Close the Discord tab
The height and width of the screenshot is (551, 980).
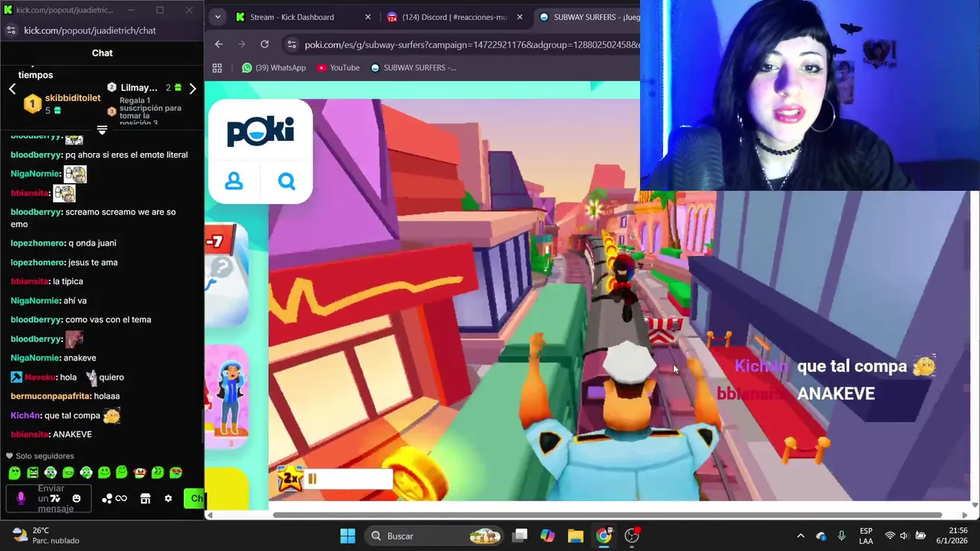pyautogui.click(x=518, y=17)
